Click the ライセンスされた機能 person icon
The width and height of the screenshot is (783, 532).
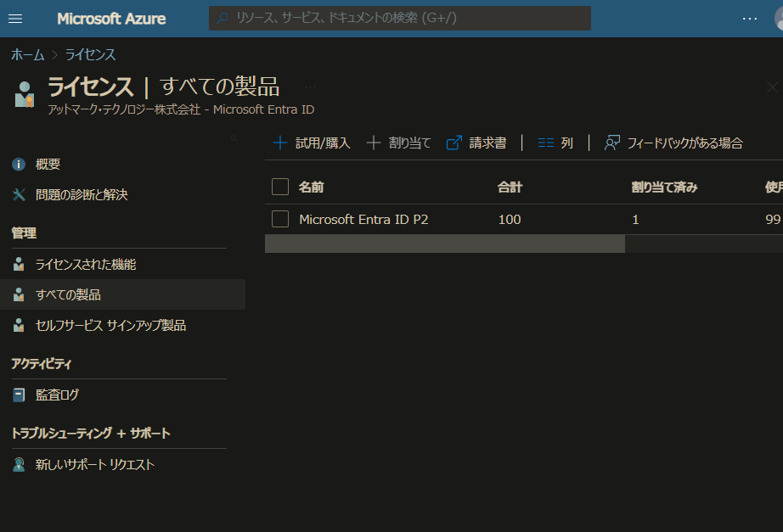point(19,264)
